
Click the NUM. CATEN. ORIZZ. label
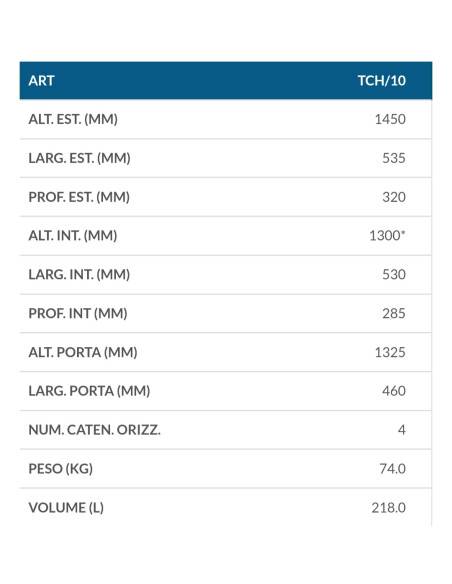click(94, 430)
